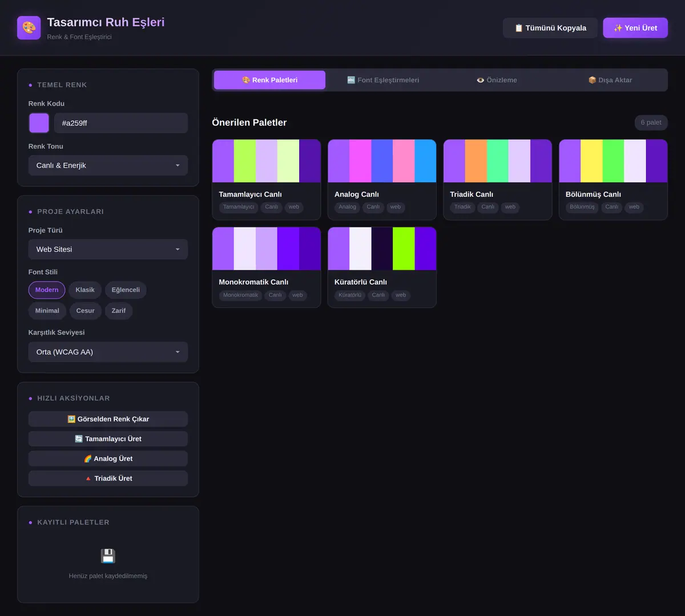Select the Modern font style chip
Image resolution: width=685 pixels, height=616 pixels.
click(x=47, y=290)
